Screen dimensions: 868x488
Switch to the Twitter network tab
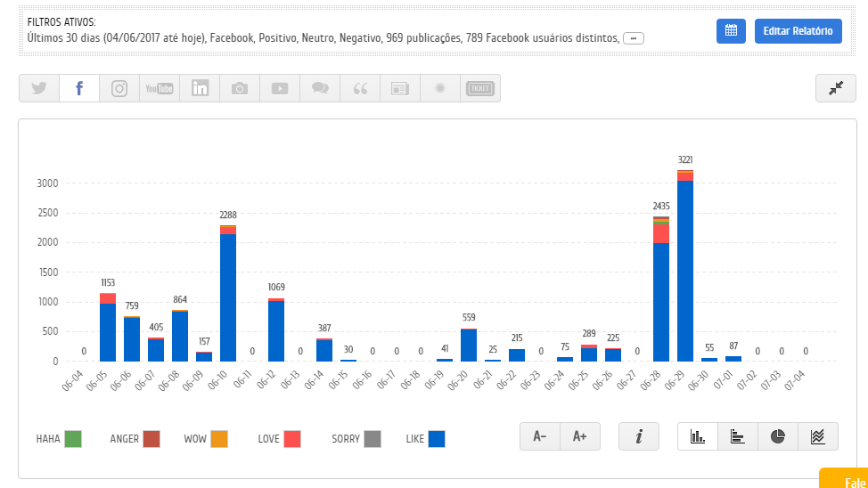tap(39, 88)
